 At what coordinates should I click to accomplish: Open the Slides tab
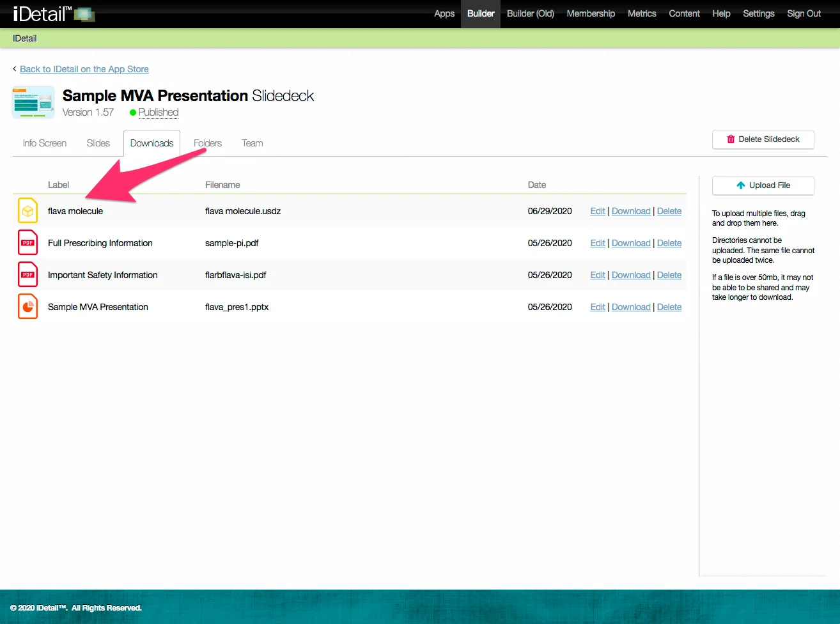tap(98, 143)
